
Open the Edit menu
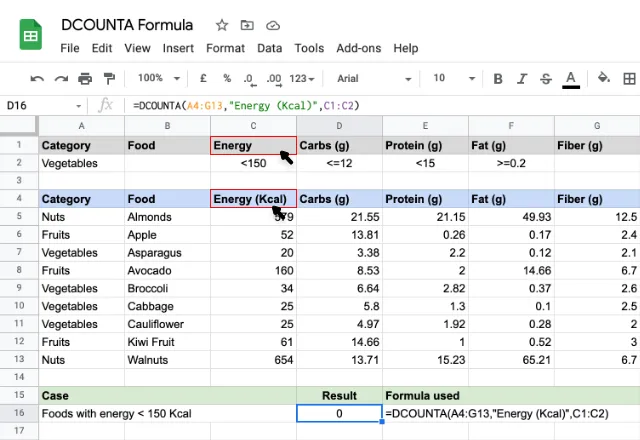point(102,48)
